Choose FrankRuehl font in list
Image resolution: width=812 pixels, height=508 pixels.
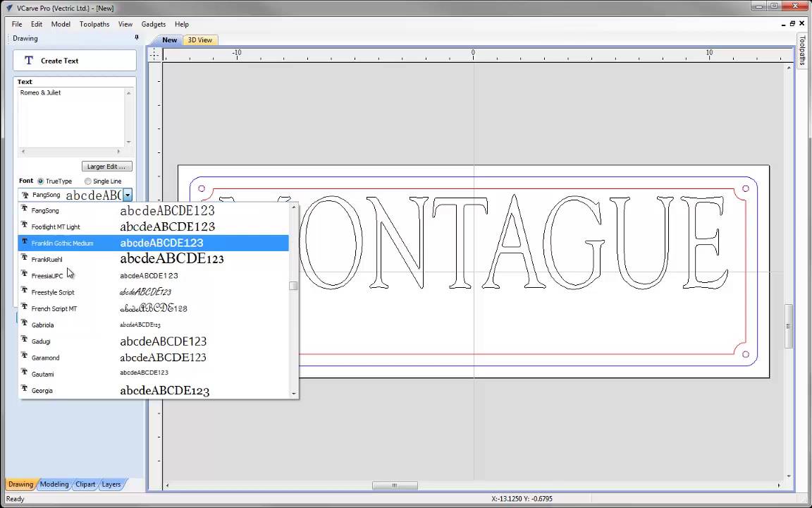tap(153, 259)
